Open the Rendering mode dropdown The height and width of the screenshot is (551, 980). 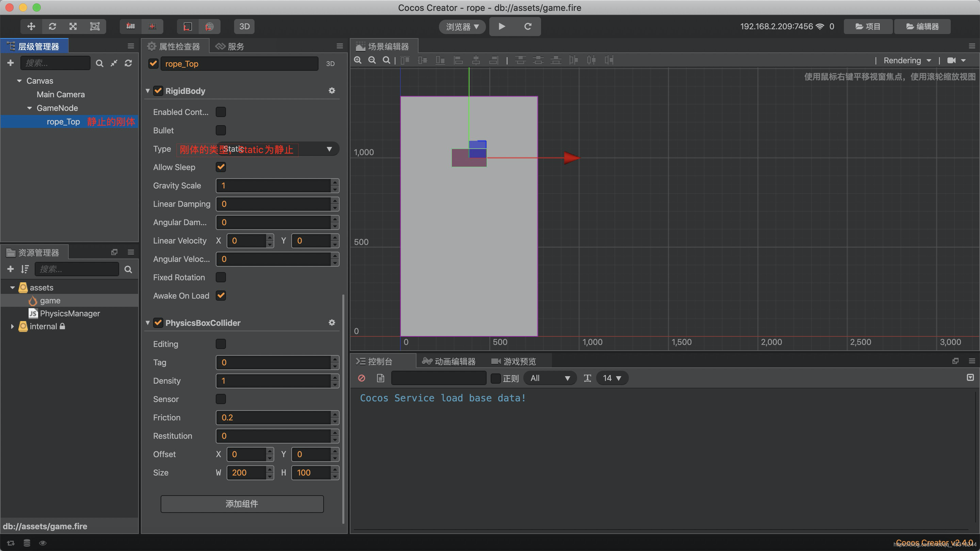907,61
